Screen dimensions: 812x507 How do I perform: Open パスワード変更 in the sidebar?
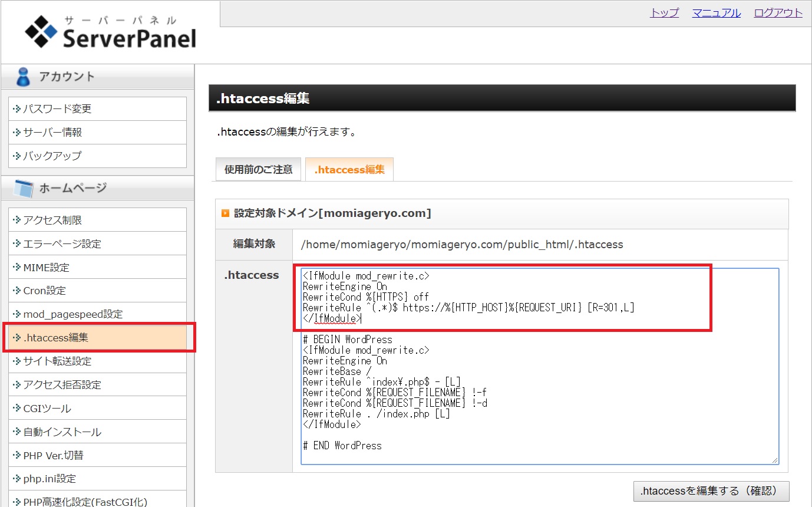coord(98,109)
